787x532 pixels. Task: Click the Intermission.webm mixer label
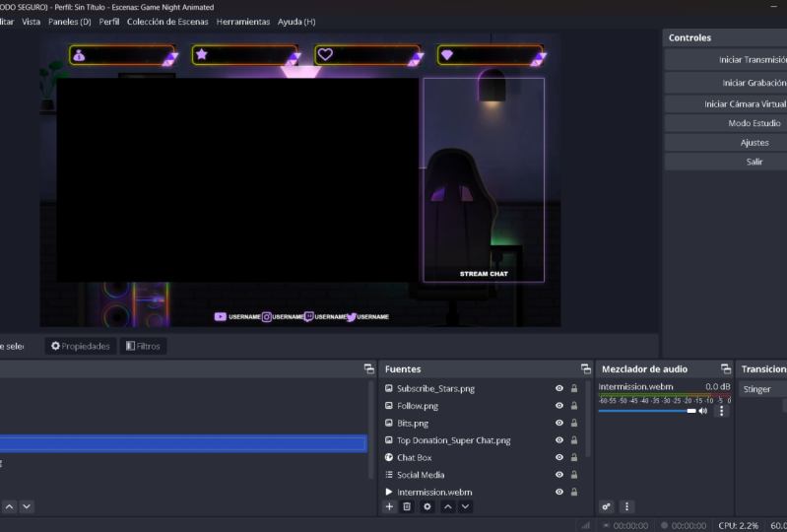(x=635, y=386)
